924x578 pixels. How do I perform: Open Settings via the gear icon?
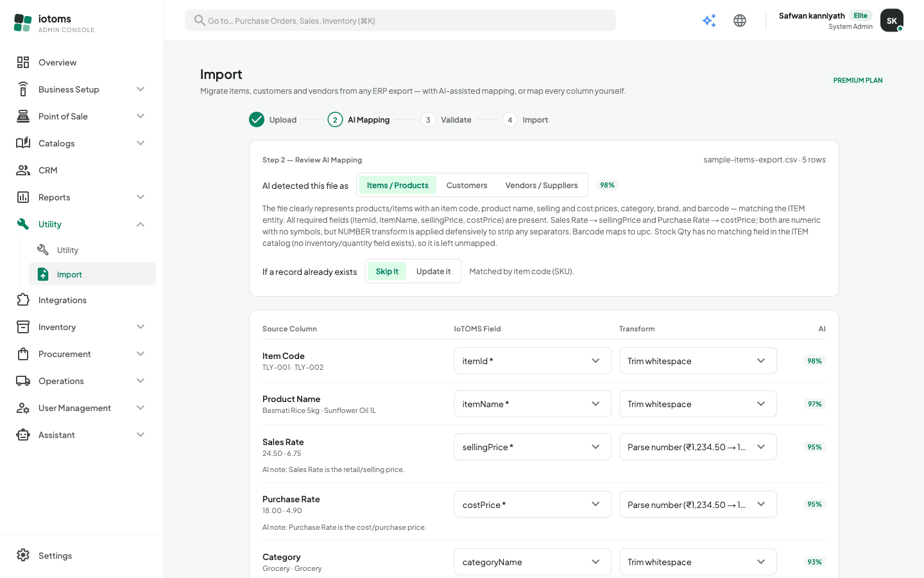(23, 556)
